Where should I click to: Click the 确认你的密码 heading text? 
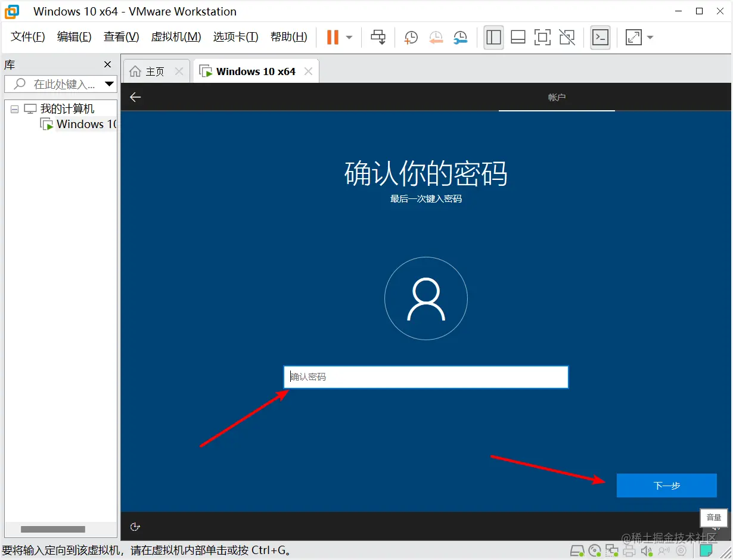426,173
